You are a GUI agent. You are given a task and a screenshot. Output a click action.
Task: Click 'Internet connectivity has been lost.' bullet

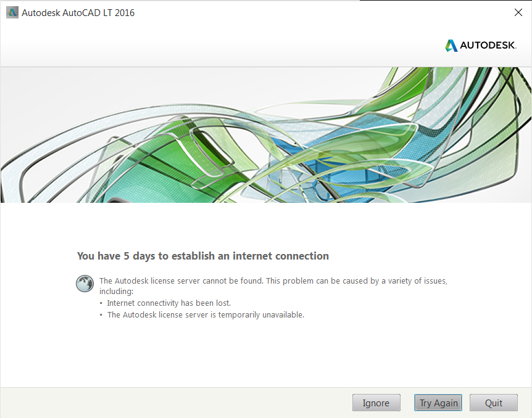pos(169,303)
